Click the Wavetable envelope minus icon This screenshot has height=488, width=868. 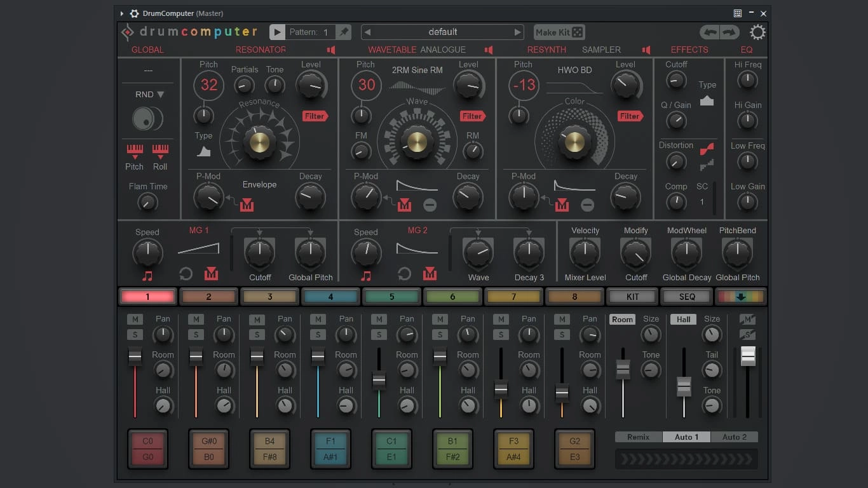(x=430, y=205)
